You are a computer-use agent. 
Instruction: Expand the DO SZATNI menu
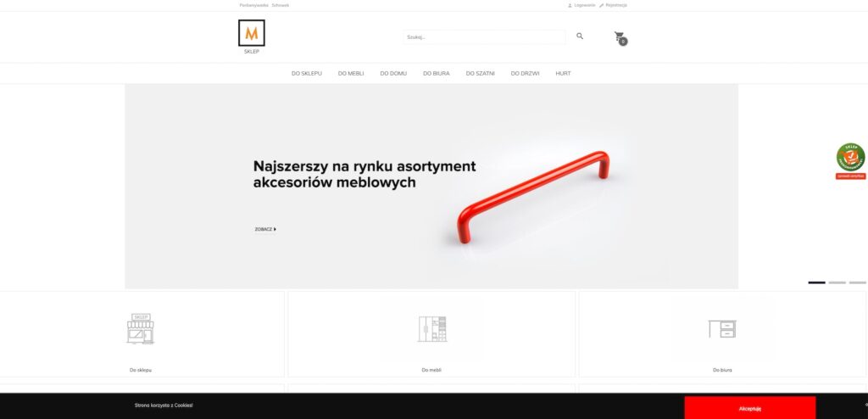tap(481, 73)
